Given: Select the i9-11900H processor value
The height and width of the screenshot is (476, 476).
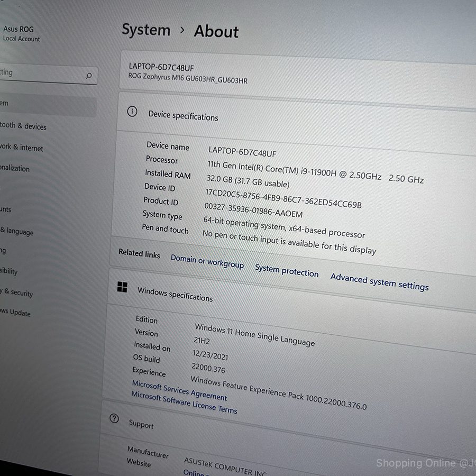Looking at the screenshot, I should pyautogui.click(x=315, y=172).
